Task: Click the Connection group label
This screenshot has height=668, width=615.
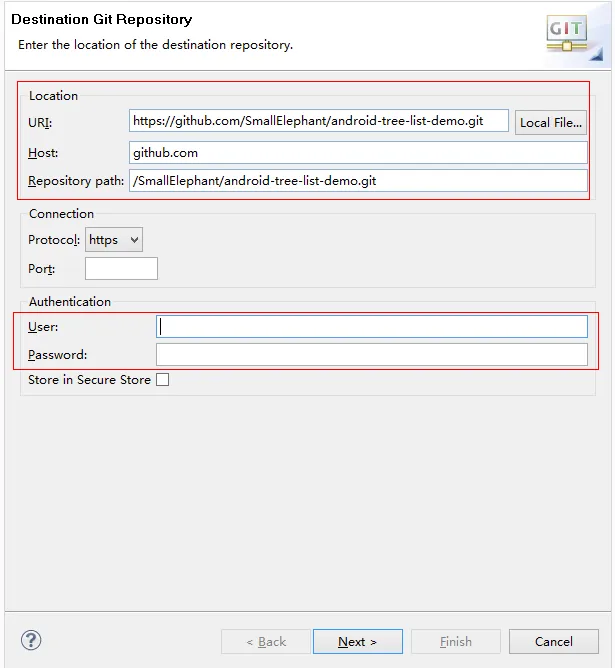Action: pos(61,214)
